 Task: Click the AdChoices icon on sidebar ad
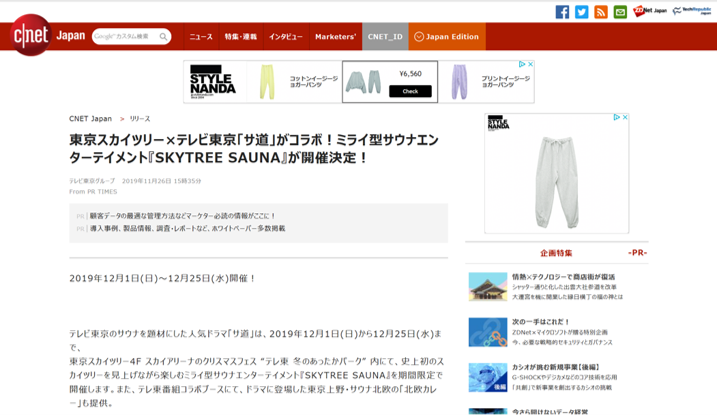coord(616,117)
